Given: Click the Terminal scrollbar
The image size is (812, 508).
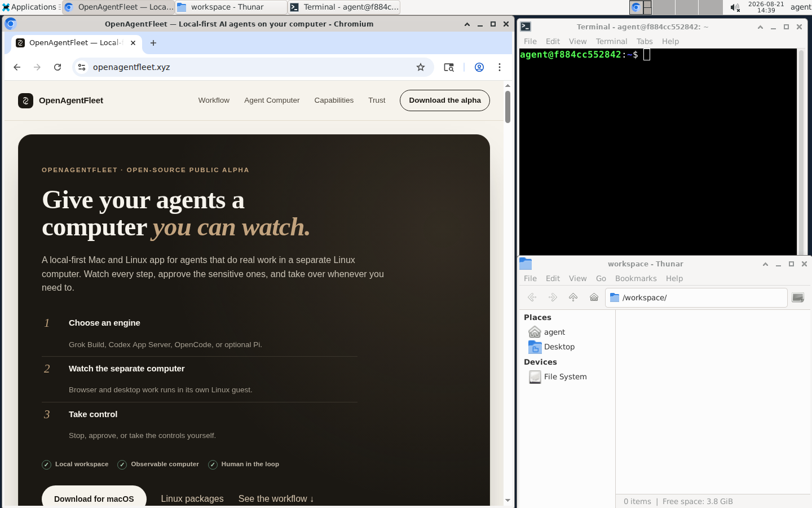Looking at the screenshot, I should click(801, 151).
